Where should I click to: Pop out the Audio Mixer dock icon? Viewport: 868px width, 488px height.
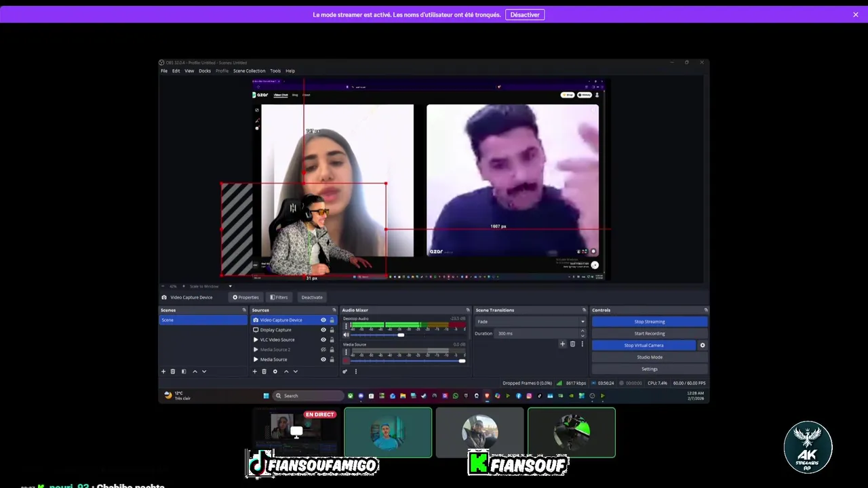(467, 310)
